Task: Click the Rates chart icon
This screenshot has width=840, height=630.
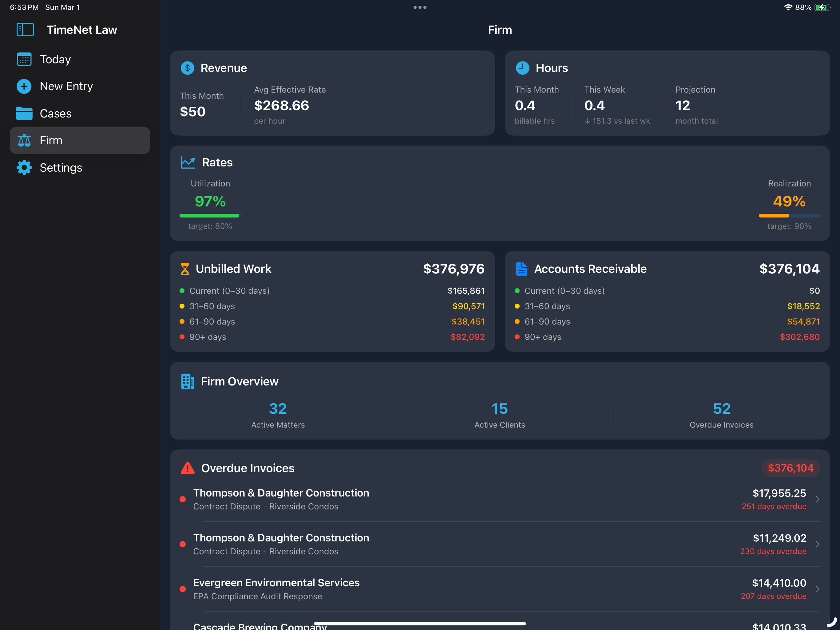Action: coord(188,163)
